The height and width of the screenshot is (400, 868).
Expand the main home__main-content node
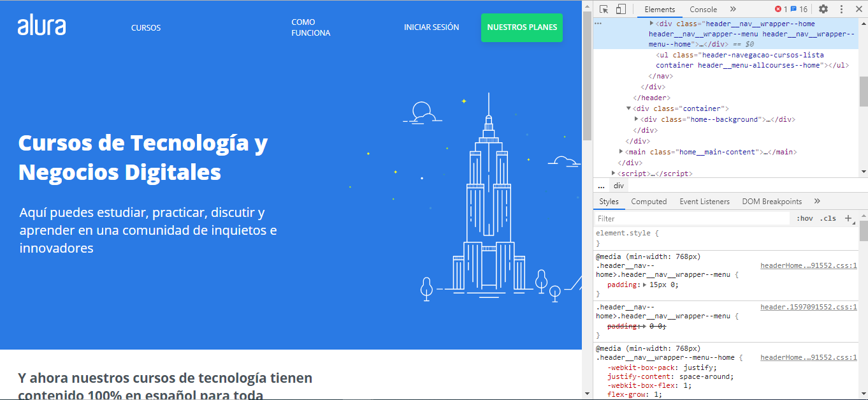click(621, 152)
